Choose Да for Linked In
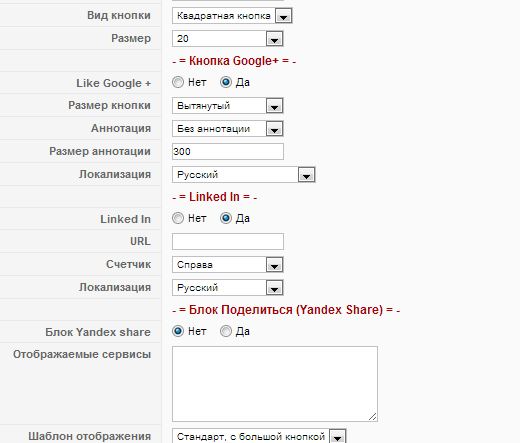Image resolution: width=520 pixels, height=443 pixels. 226,218
